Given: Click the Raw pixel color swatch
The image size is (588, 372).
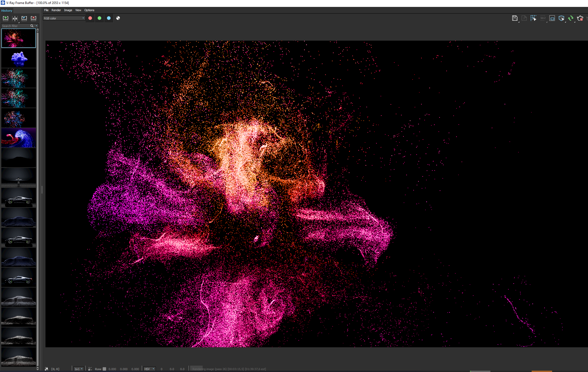Looking at the screenshot, I should click(x=105, y=369).
